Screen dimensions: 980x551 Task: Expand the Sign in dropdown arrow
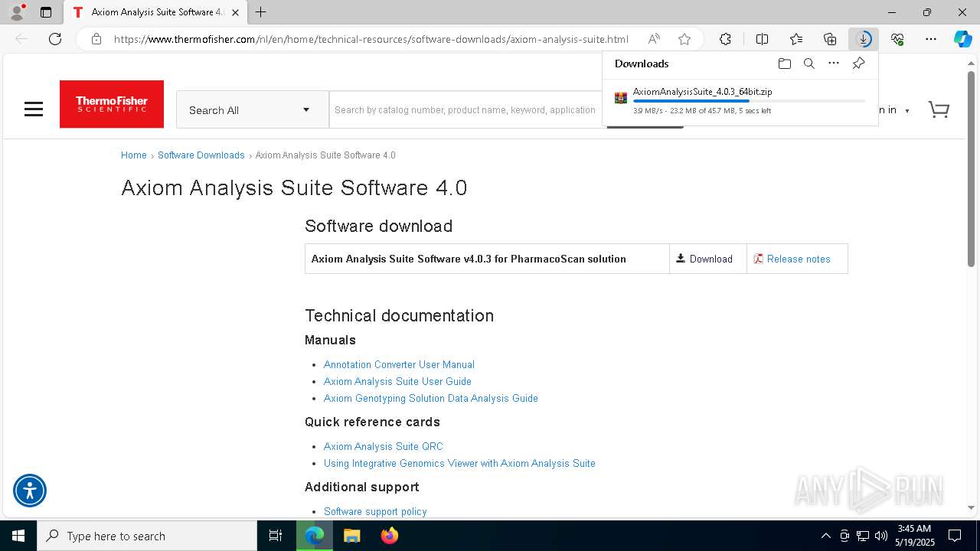(907, 111)
